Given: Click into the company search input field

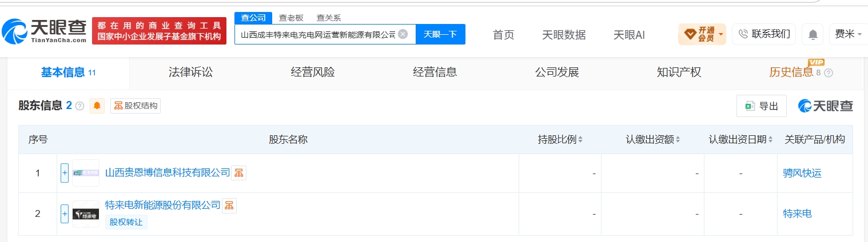Looking at the screenshot, I should 317,34.
